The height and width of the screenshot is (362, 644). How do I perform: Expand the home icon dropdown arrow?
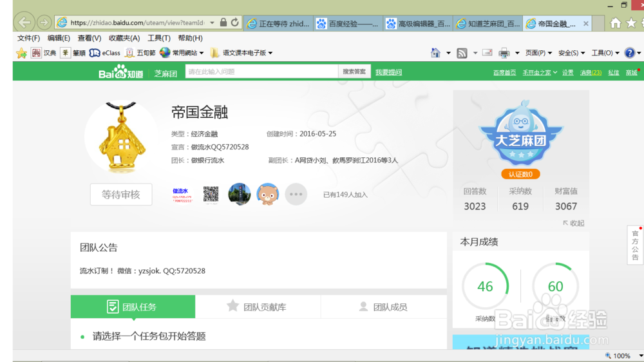(448, 53)
